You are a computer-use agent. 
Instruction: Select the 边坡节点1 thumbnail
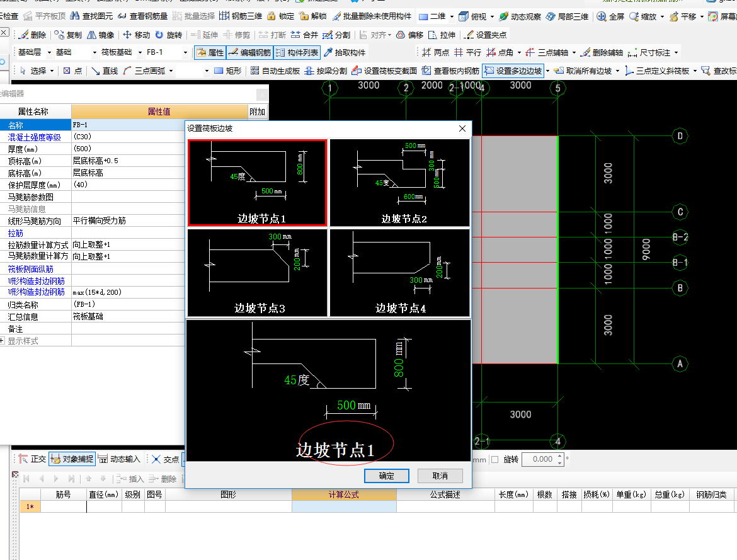[x=257, y=183]
